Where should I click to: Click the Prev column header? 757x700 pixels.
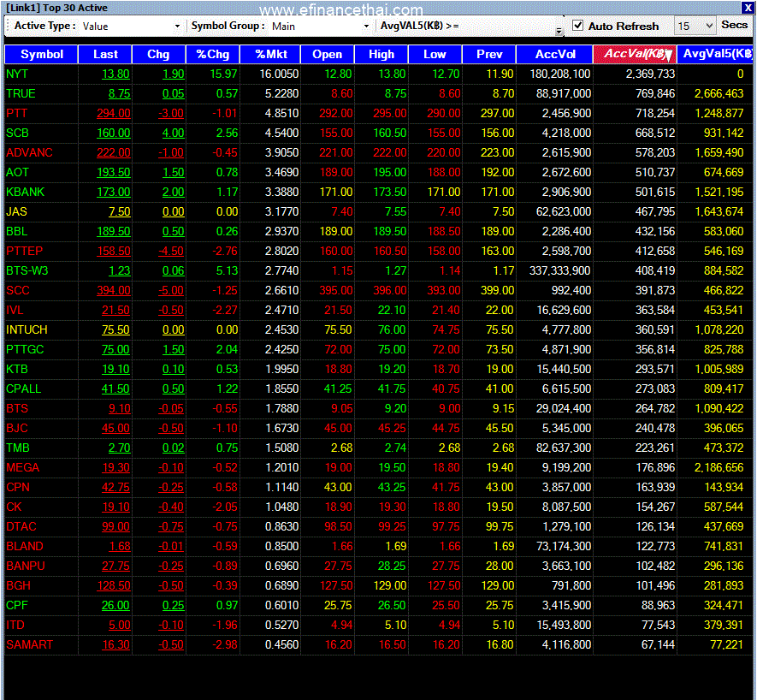488,54
